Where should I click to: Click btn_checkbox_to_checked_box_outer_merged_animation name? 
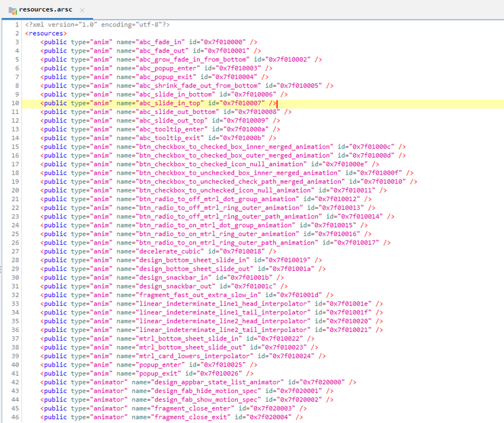pyautogui.click(x=234, y=155)
